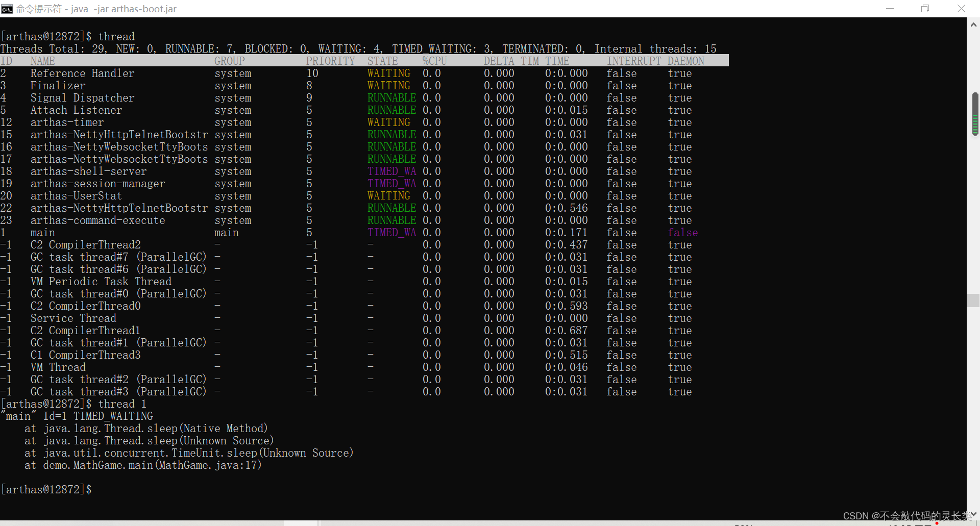Click the WAITING state of Finalizer row

tap(388, 86)
